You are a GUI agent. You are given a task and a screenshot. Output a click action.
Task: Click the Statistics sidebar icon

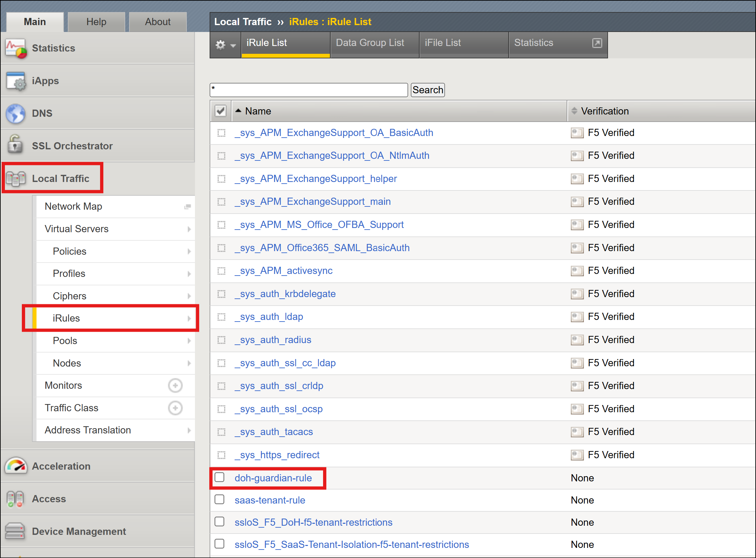(x=16, y=48)
